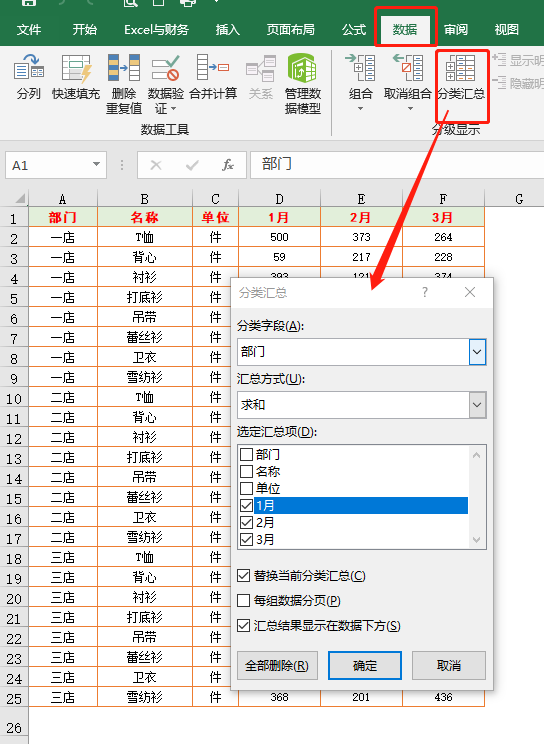Switch to the 视图 tab
The height and width of the screenshot is (744, 544).
pos(506,29)
